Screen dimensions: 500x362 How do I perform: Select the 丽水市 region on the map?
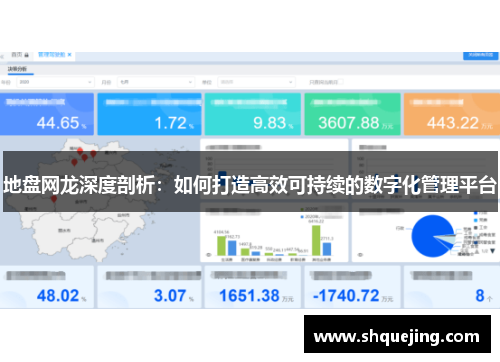[64, 230]
